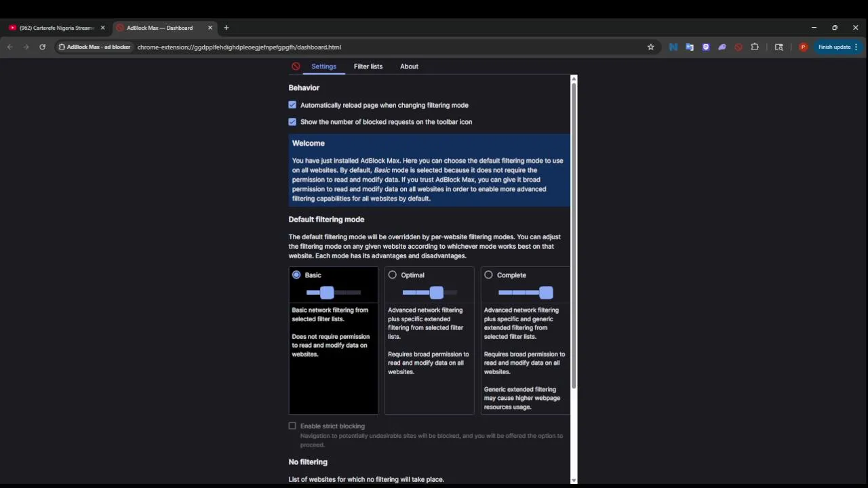Screen dimensions: 868x488
Task: Open the Extensions puzzle-piece menu
Action: (755, 47)
